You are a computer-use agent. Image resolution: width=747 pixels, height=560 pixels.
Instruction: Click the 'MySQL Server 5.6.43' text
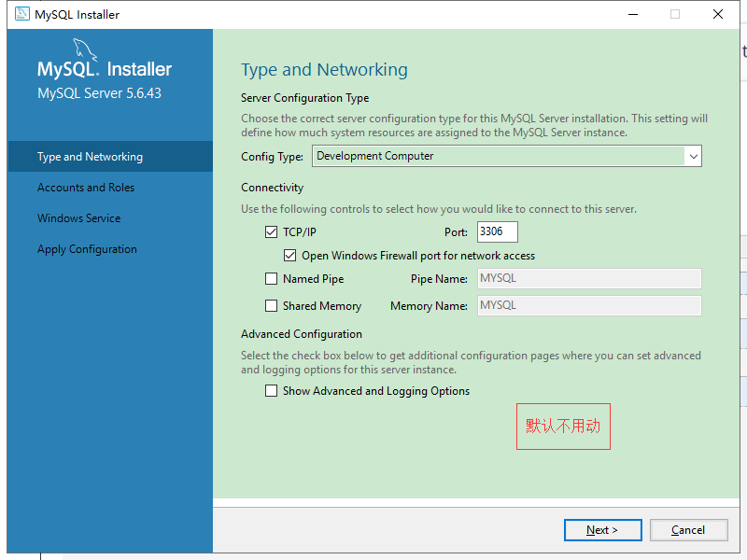click(x=99, y=92)
